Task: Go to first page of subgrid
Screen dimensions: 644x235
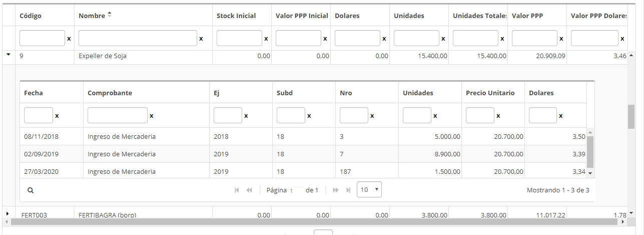Action: pyautogui.click(x=237, y=190)
